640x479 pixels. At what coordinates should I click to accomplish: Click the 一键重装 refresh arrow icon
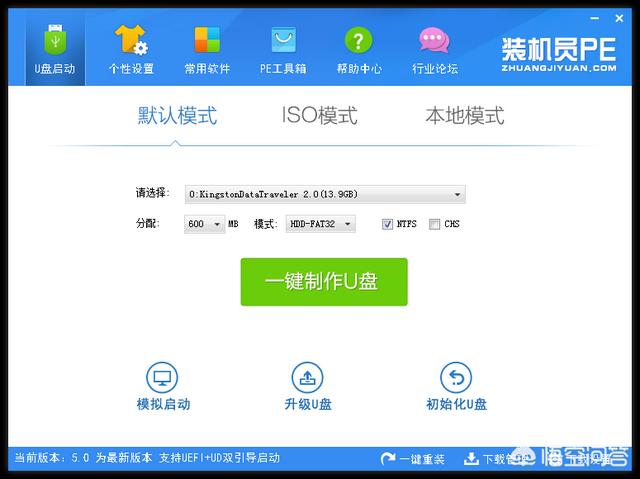[x=388, y=459]
